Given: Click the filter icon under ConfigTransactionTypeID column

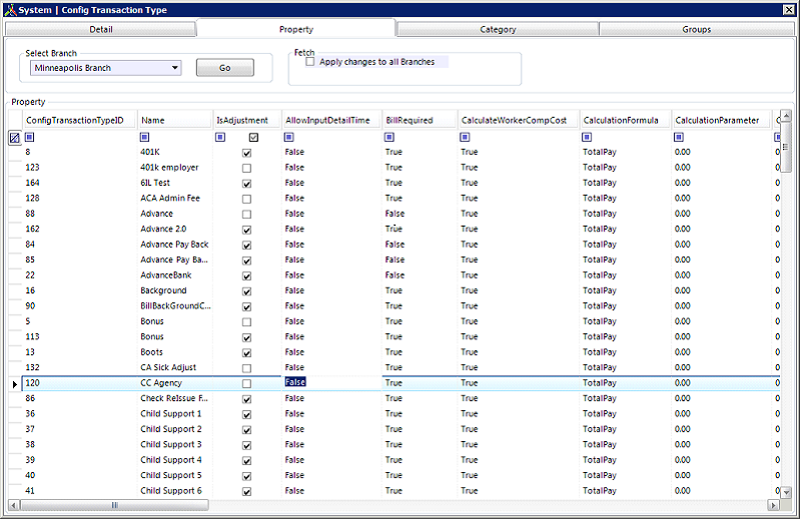Looking at the screenshot, I should tap(30, 137).
